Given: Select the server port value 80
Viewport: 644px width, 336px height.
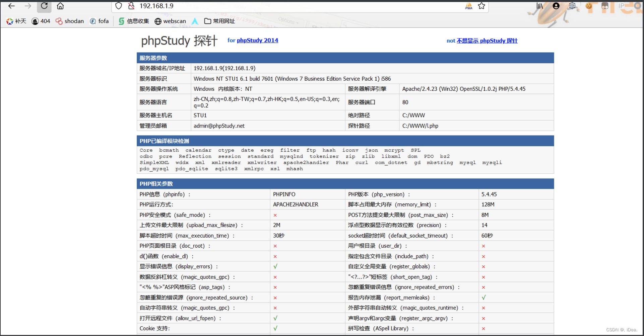Looking at the screenshot, I should click(405, 102).
